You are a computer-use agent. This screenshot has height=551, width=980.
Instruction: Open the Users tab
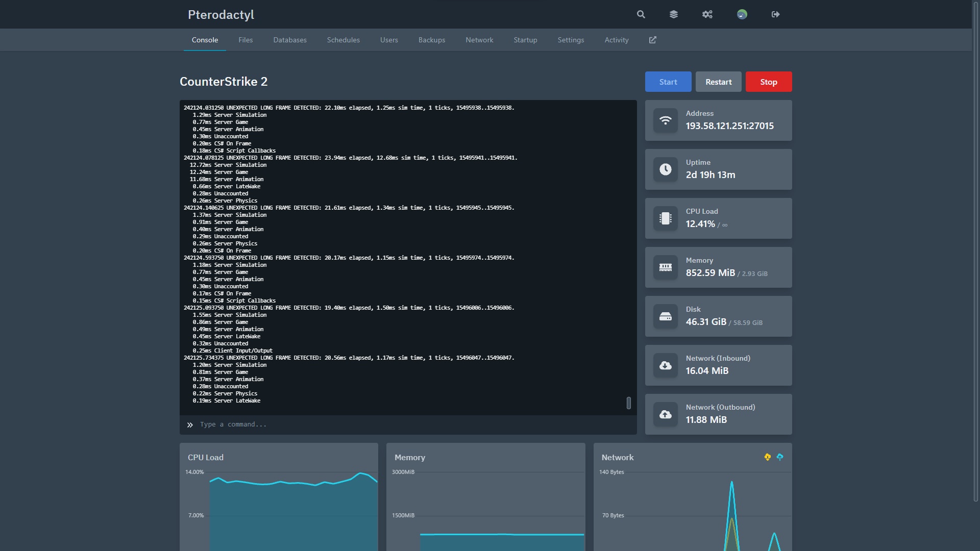click(x=389, y=40)
